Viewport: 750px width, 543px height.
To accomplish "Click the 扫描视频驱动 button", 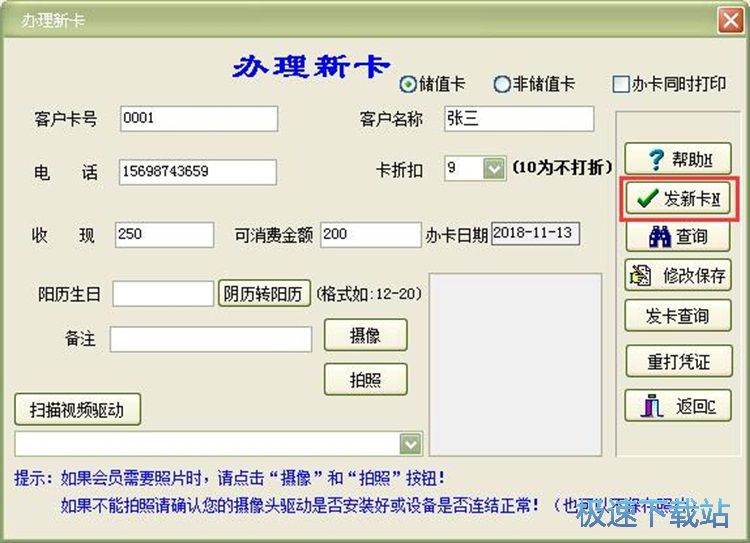I will pos(77,410).
